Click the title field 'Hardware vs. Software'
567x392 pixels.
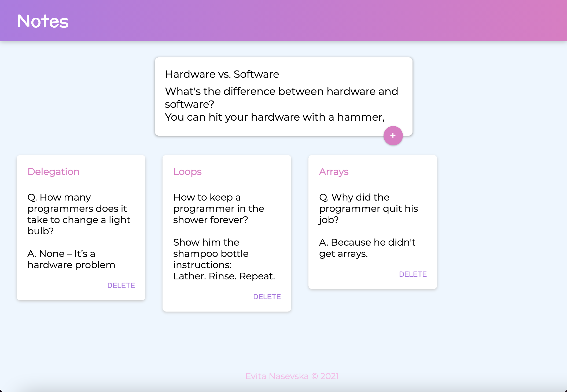pyautogui.click(x=283, y=74)
